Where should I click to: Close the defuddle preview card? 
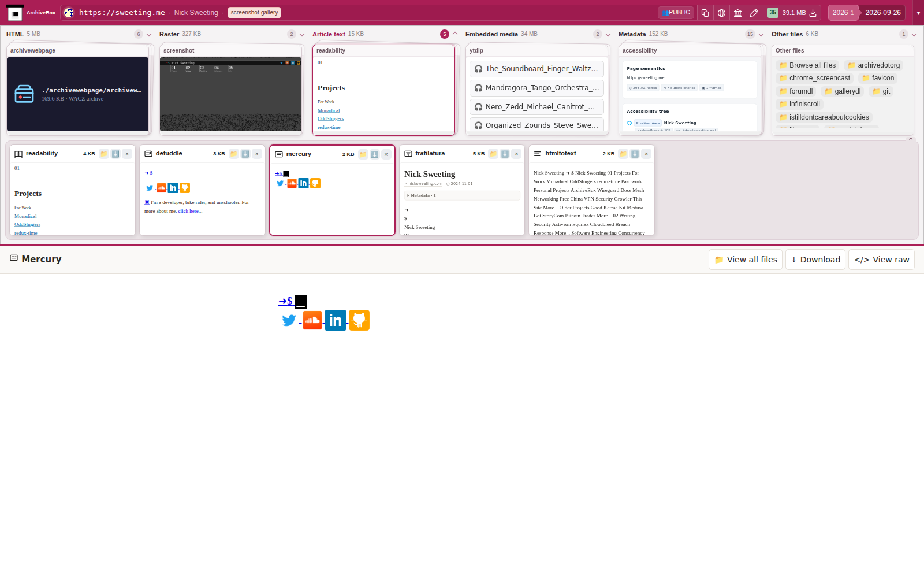pyautogui.click(x=257, y=154)
